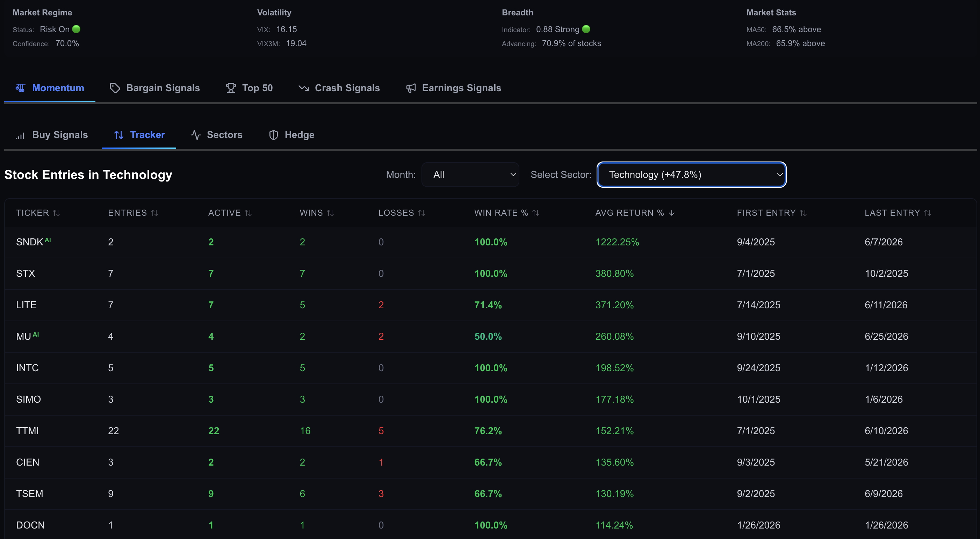Click the Bargain Signals tag icon
Image resolution: width=980 pixels, height=539 pixels.
click(x=115, y=88)
